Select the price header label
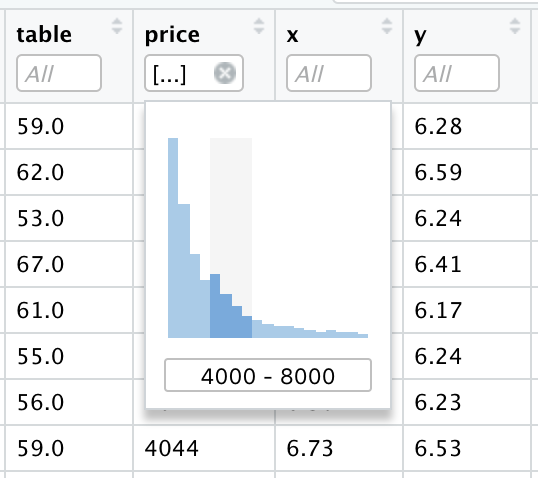 172,35
